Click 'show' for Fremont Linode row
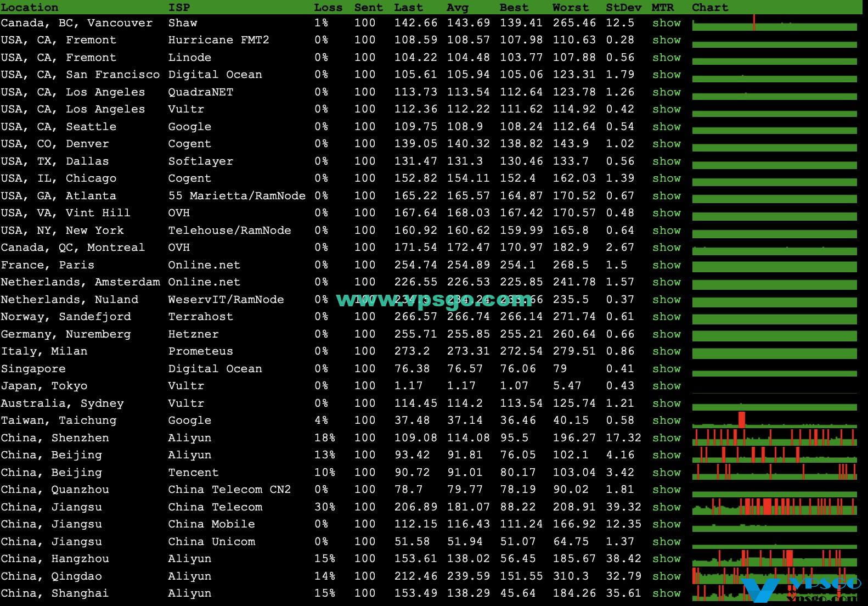The image size is (868, 606). [x=666, y=58]
